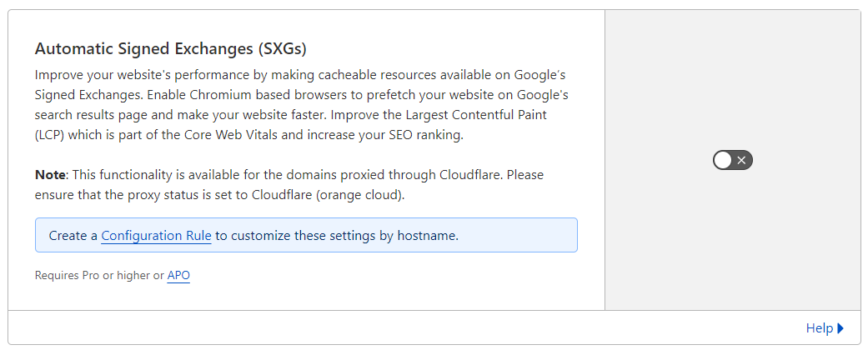Screen dimensions: 868x350
Task: Expand the Help section arrow
Action: coord(840,328)
